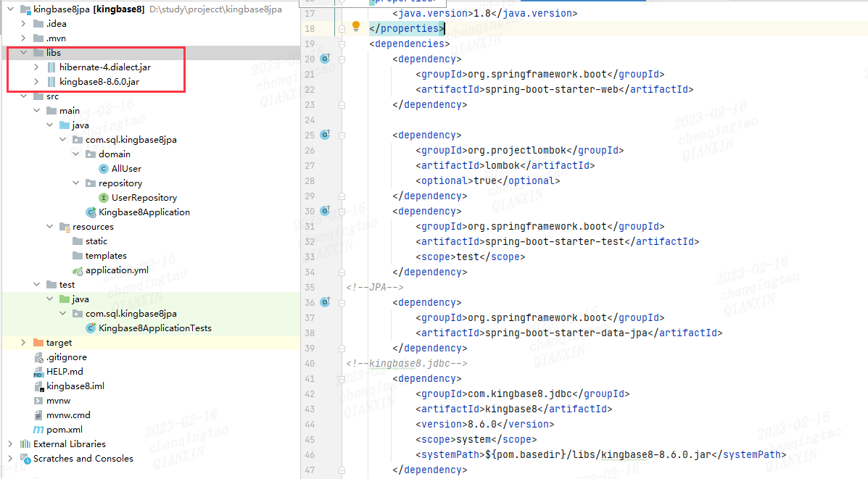This screenshot has width=868, height=479.
Task: Select the static folder
Action: [96, 241]
